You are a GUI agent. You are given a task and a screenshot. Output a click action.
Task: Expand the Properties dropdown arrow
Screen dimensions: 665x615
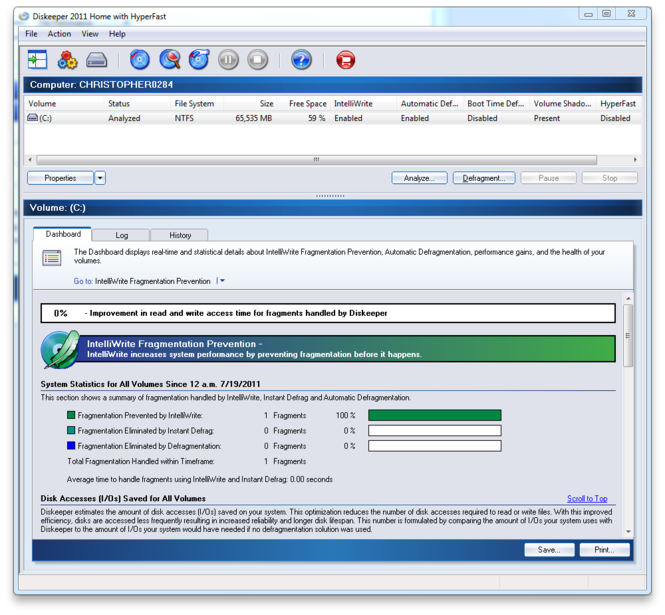coord(100,178)
